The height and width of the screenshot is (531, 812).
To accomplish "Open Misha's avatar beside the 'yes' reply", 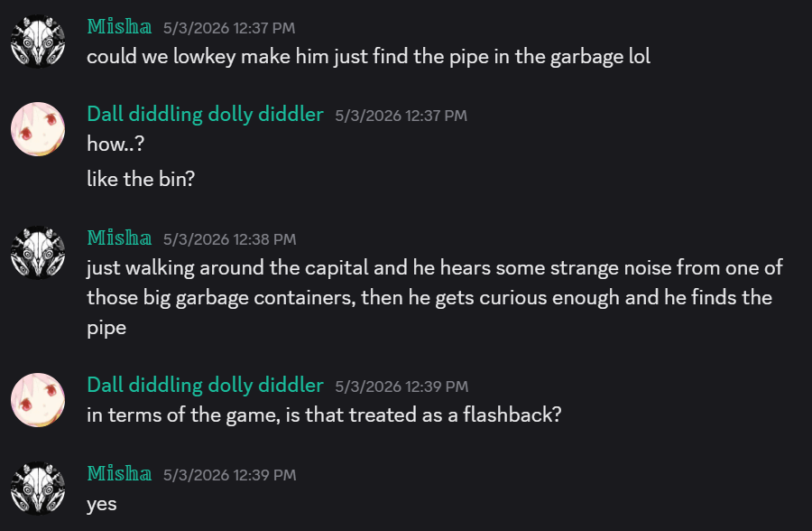I will tap(38, 489).
